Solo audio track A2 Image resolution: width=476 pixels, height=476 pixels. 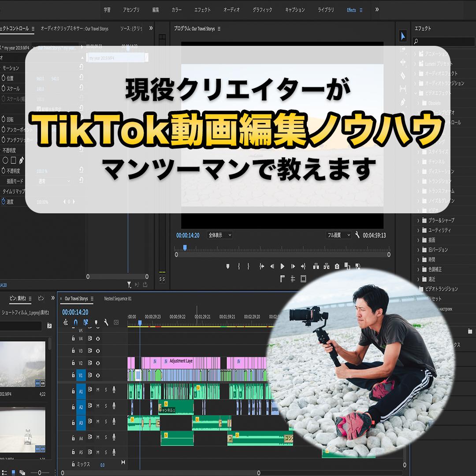point(106,406)
